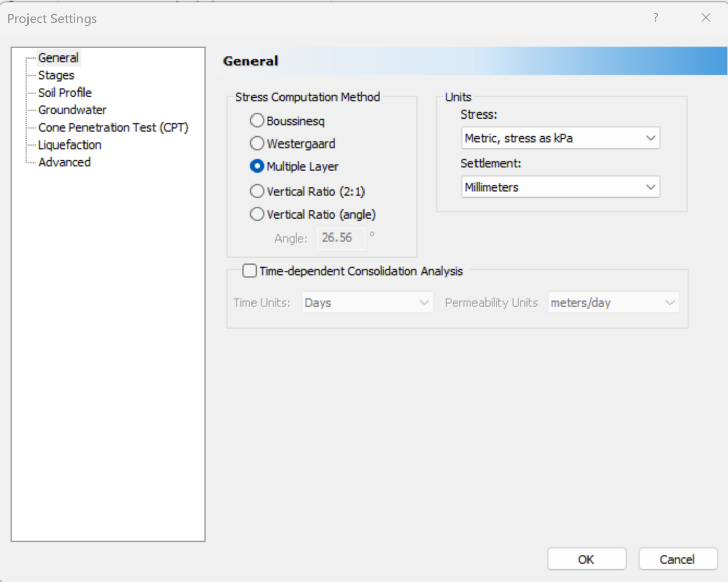Select the Boussinesq stress method

coord(257,121)
